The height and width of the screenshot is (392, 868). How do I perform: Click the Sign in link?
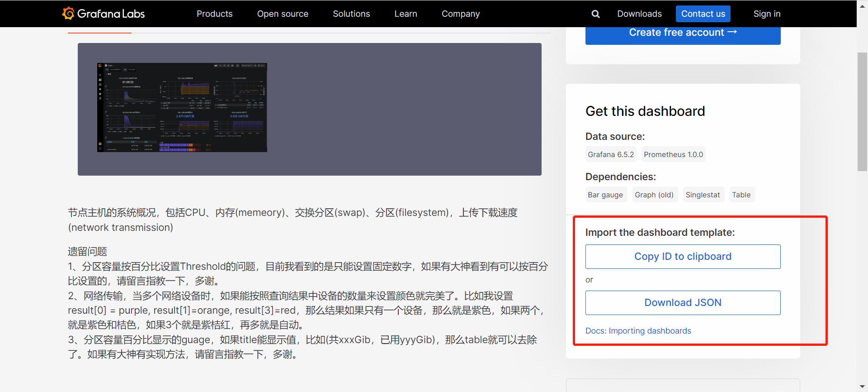[x=767, y=14]
